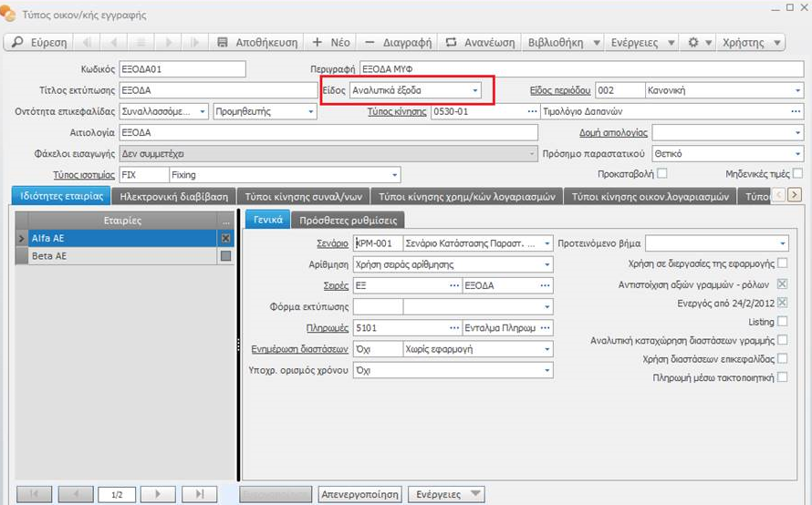Image resolution: width=812 pixels, height=505 pixels.
Task: Click the Εύρεση search toolbar button
Action: [37, 43]
